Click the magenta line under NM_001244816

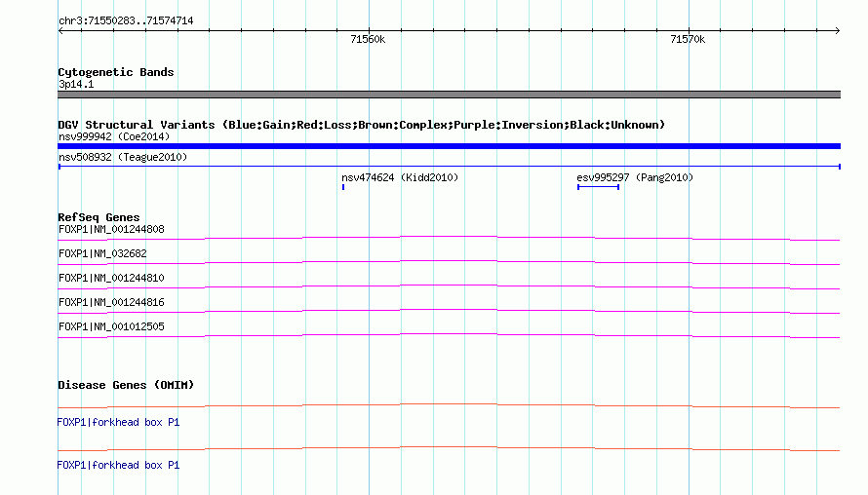(x=449, y=310)
